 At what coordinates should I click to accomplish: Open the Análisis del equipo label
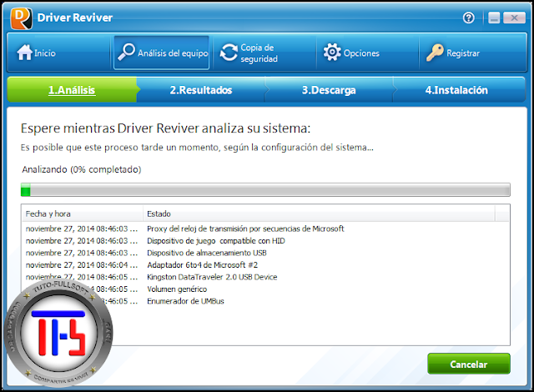(173, 53)
